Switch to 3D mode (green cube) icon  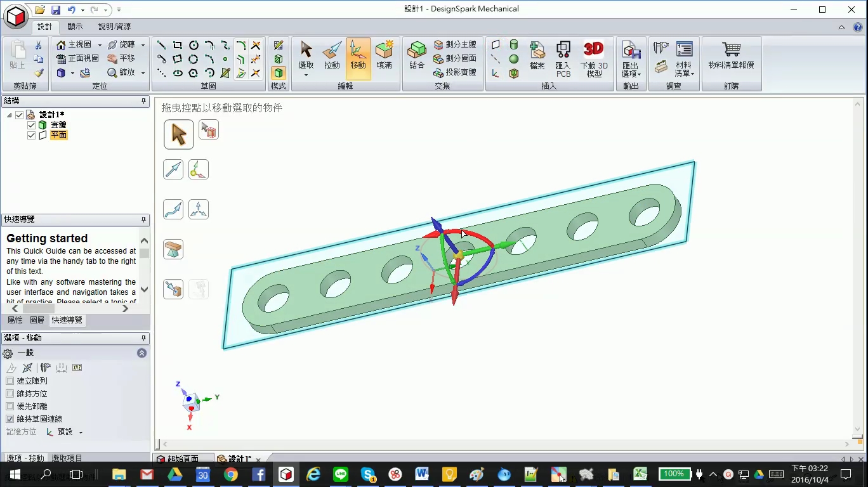click(x=278, y=73)
